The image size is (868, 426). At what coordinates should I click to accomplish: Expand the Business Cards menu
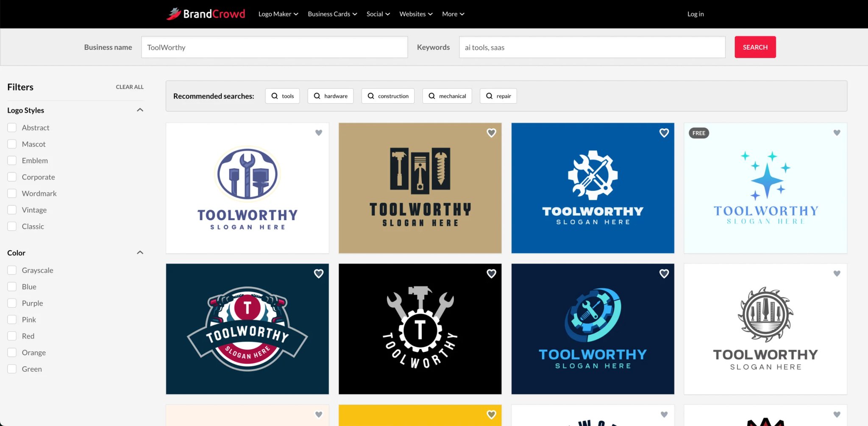pyautogui.click(x=332, y=14)
